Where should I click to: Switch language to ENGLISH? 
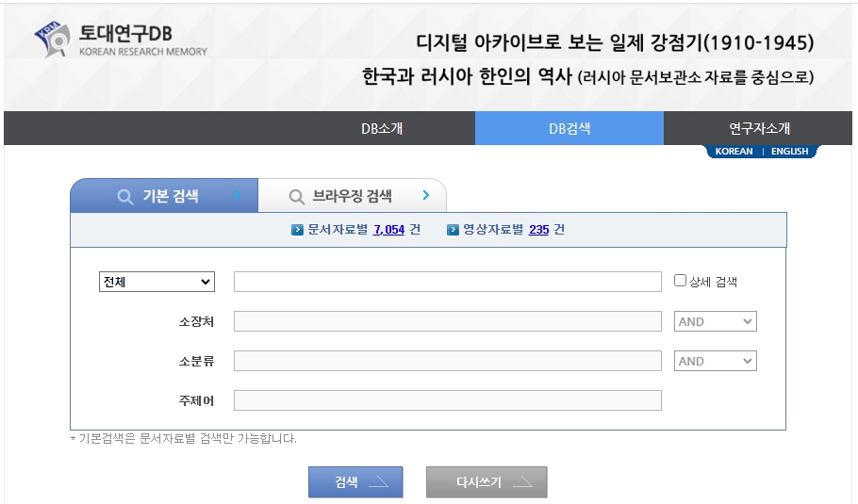coord(789,152)
